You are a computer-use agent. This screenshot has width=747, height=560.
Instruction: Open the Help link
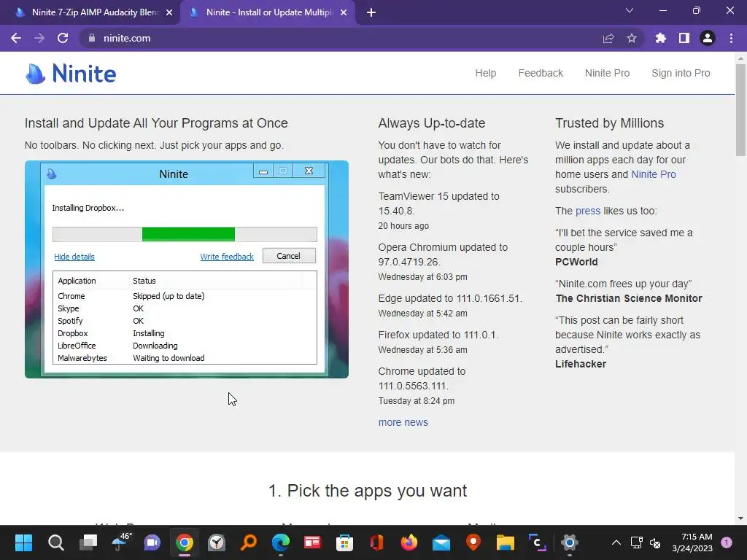click(485, 73)
